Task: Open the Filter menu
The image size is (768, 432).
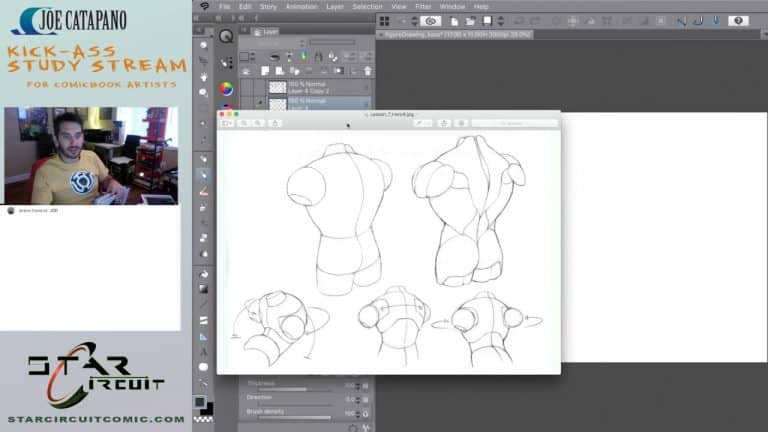Action: click(x=424, y=6)
